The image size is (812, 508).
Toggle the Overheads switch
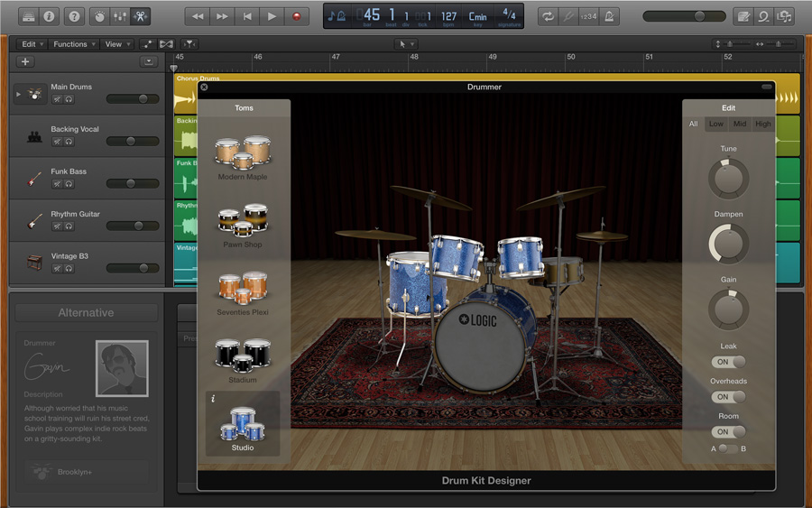[729, 397]
